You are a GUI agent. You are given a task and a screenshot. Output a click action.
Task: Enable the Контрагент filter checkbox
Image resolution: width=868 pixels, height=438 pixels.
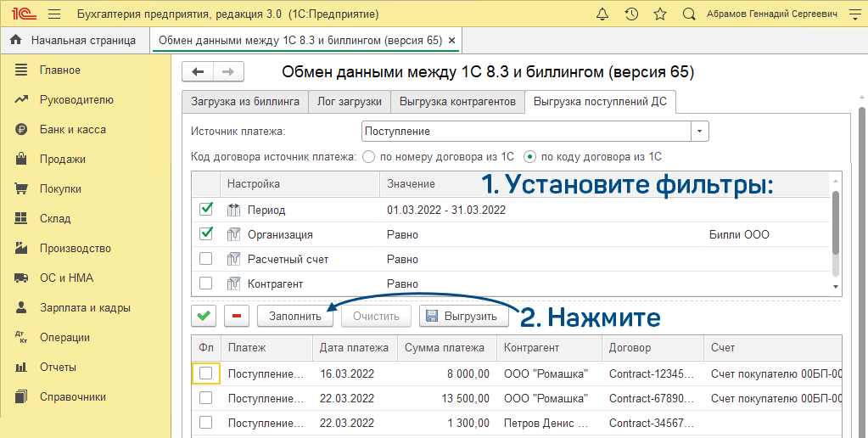pos(206,283)
